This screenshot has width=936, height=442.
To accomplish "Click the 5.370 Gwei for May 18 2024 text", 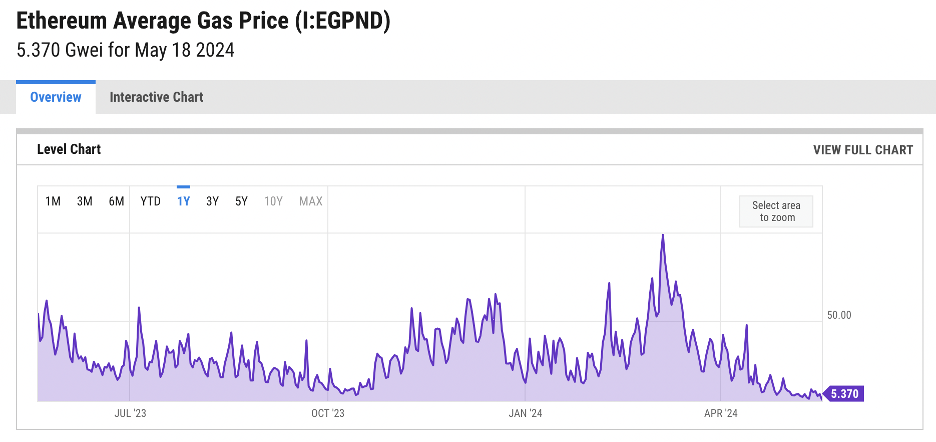I will [125, 50].
